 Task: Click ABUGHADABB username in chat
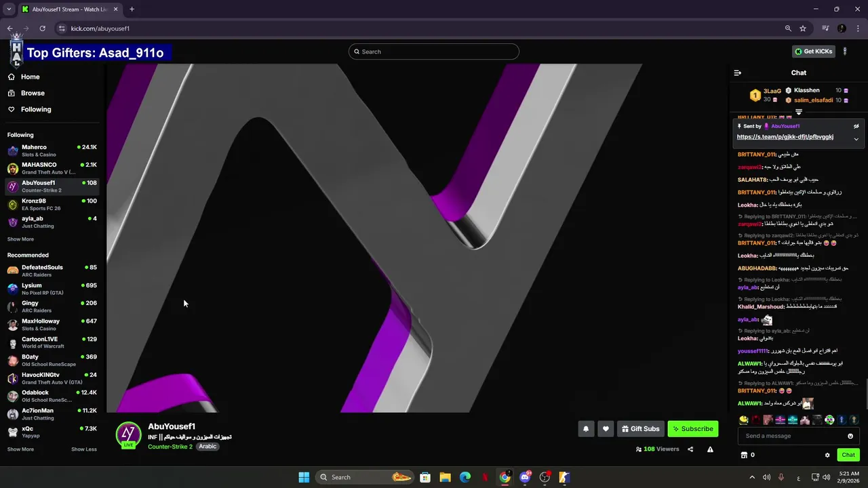pos(757,268)
